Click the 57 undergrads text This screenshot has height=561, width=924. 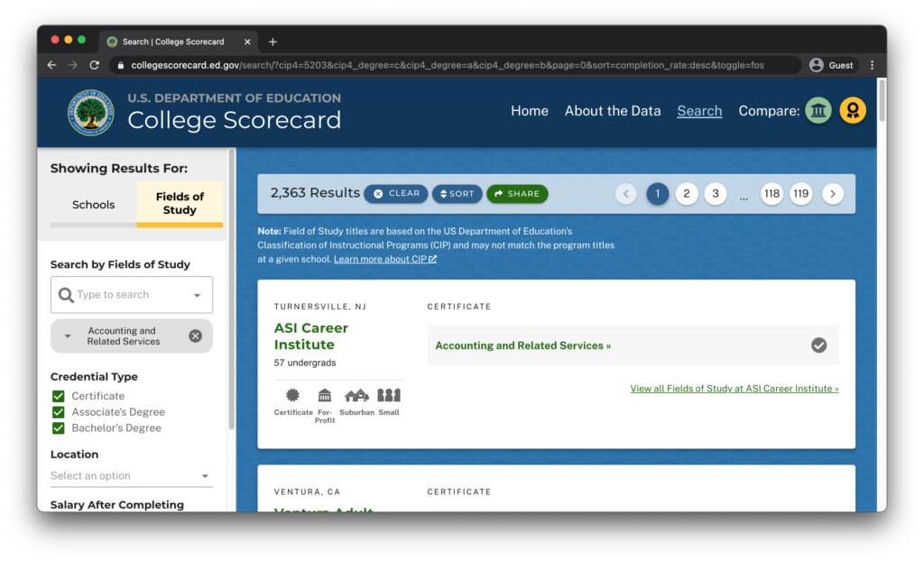click(305, 363)
